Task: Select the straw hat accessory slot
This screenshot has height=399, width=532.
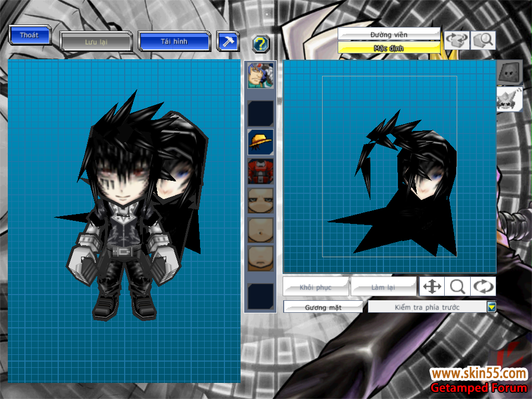Action: tap(261, 142)
